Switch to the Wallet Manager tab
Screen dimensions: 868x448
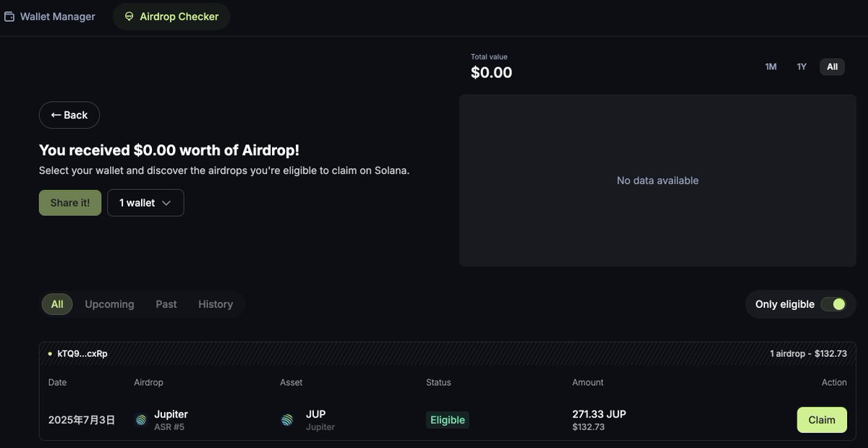point(50,17)
